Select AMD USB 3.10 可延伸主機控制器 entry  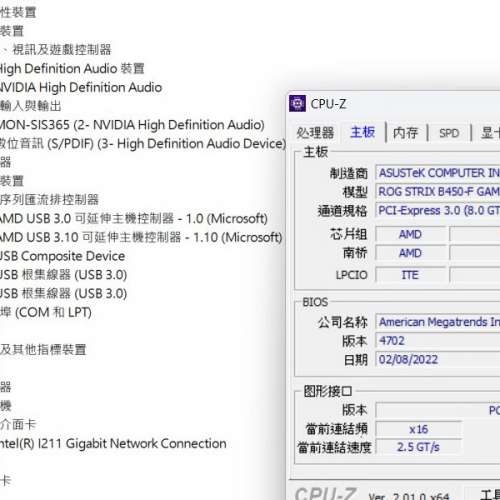click(x=141, y=237)
